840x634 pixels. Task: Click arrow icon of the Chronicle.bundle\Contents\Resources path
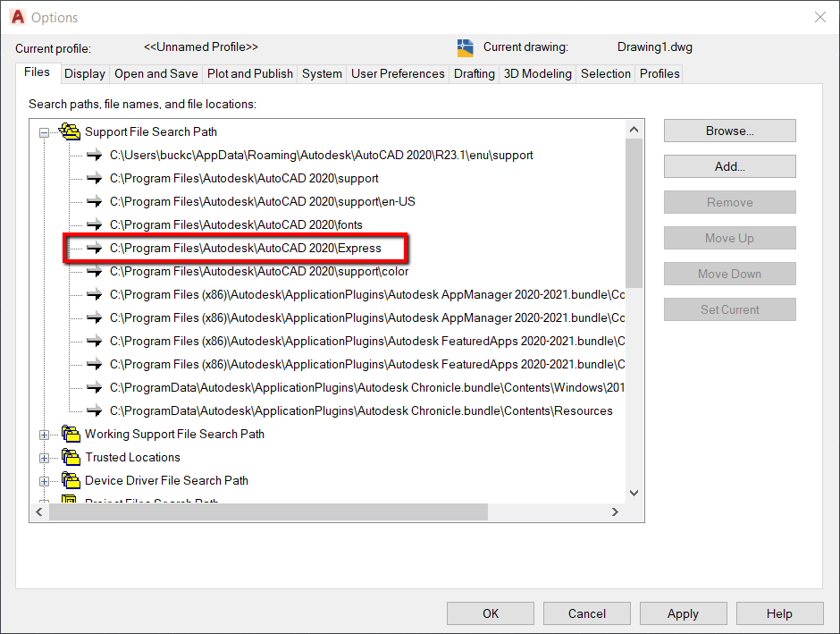[x=95, y=410]
